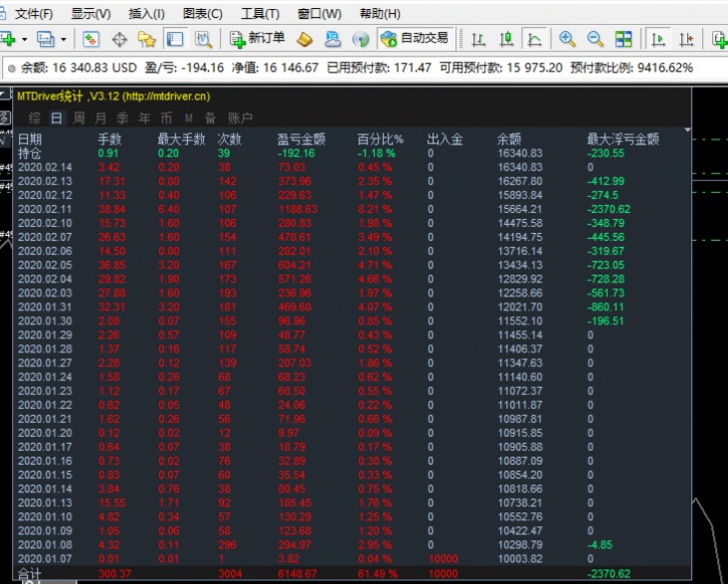This screenshot has width=728, height=584.
Task: Toggle the chart shift icon
Action: (686, 39)
